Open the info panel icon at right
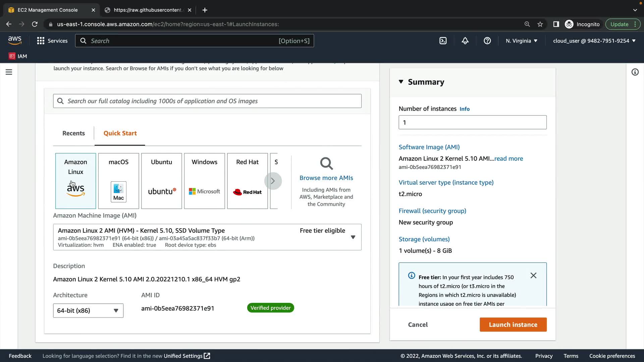Screen dimensions: 644x362 tap(635, 72)
